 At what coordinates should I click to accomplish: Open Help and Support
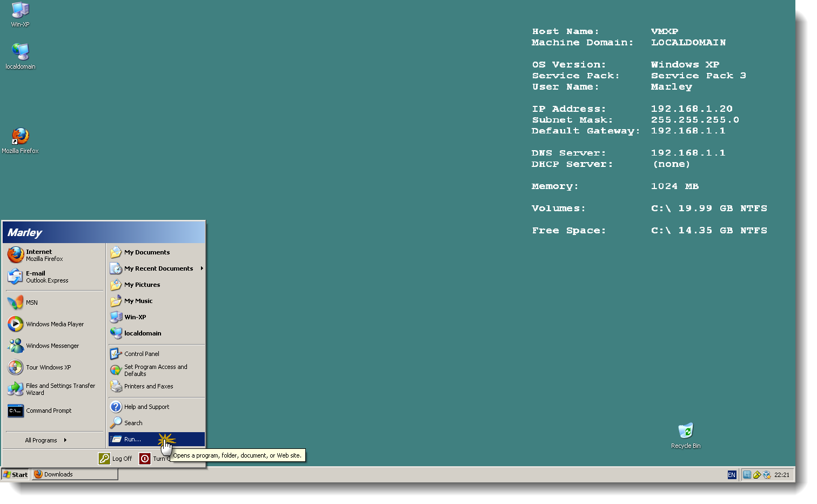click(146, 407)
